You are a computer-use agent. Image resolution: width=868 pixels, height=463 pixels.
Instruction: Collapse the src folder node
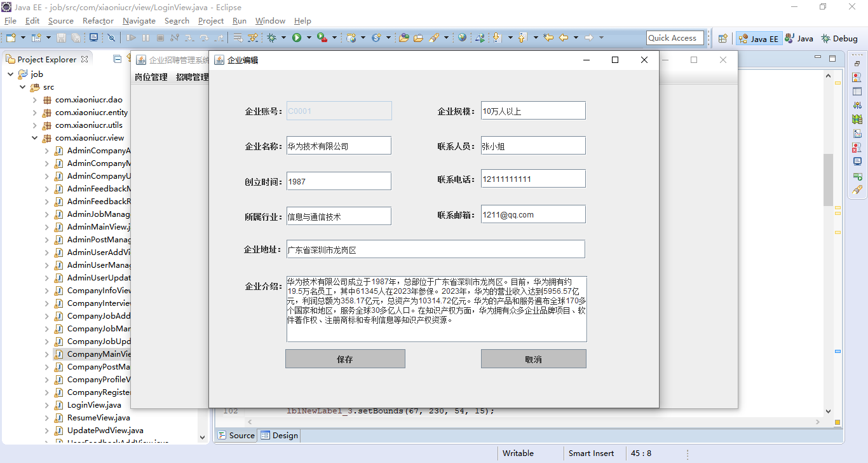pos(23,86)
